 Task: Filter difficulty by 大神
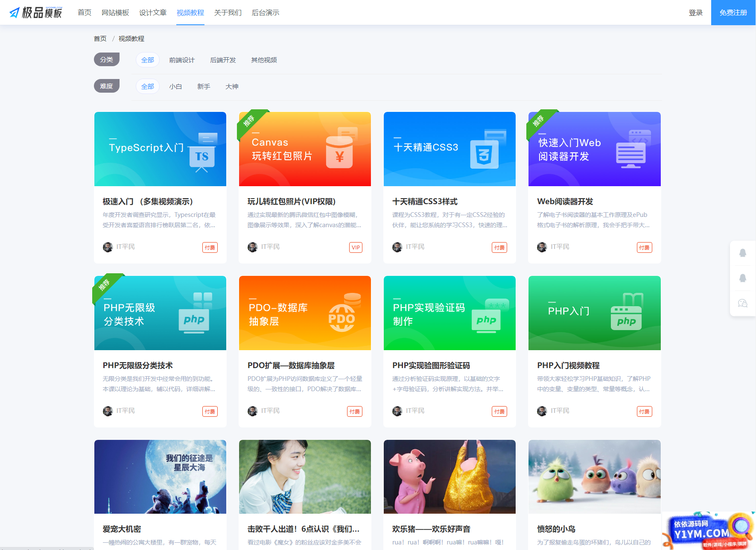tap(232, 87)
